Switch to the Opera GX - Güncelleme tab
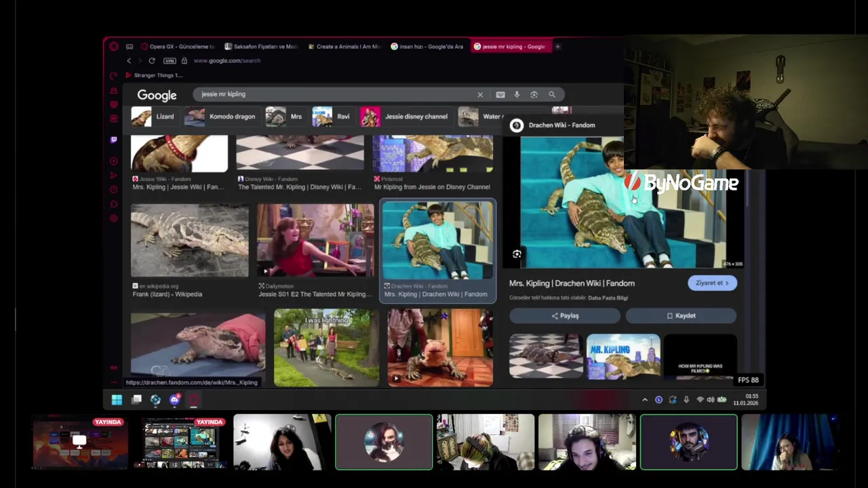This screenshot has width=868, height=488. [x=178, y=47]
